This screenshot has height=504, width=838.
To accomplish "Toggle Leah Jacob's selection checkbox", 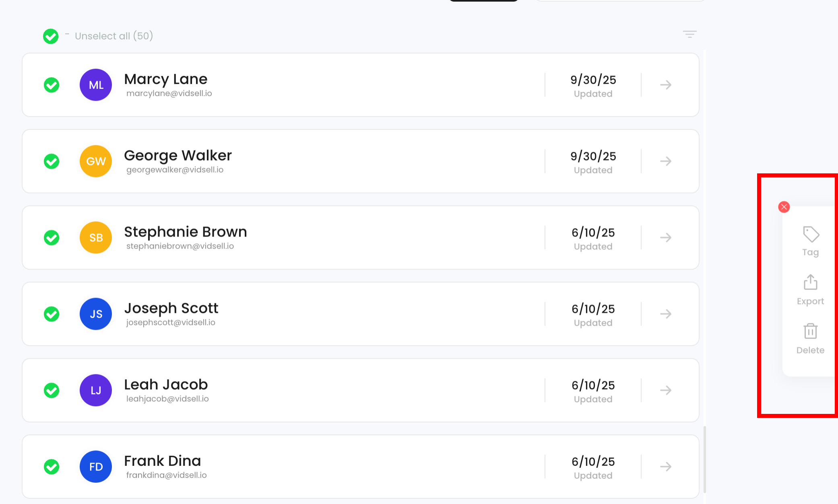I will click(52, 390).
